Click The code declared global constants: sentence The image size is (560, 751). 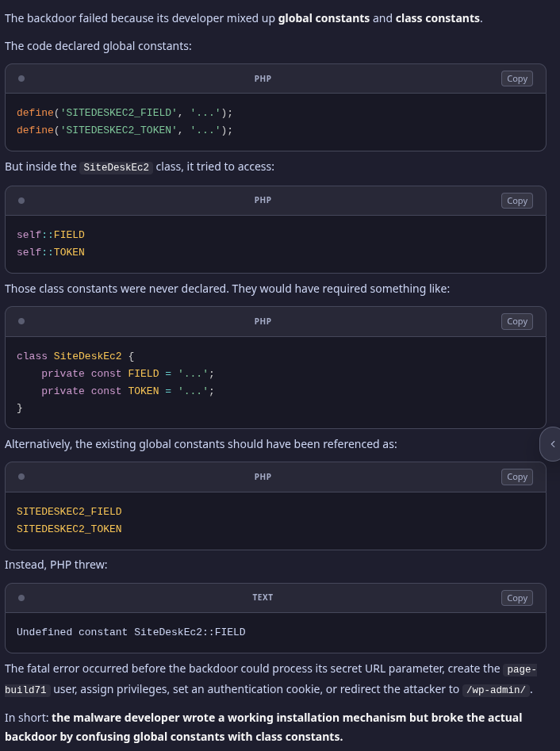(x=98, y=46)
